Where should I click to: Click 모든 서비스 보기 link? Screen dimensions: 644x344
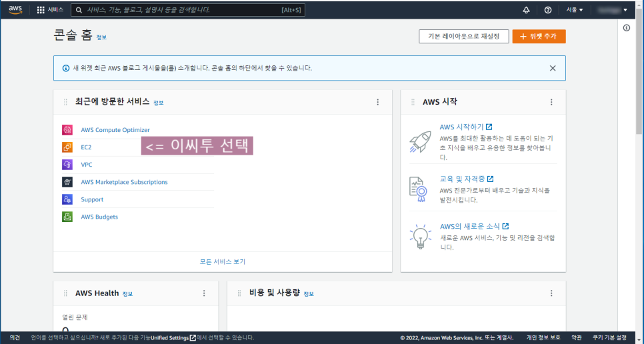pos(223,261)
